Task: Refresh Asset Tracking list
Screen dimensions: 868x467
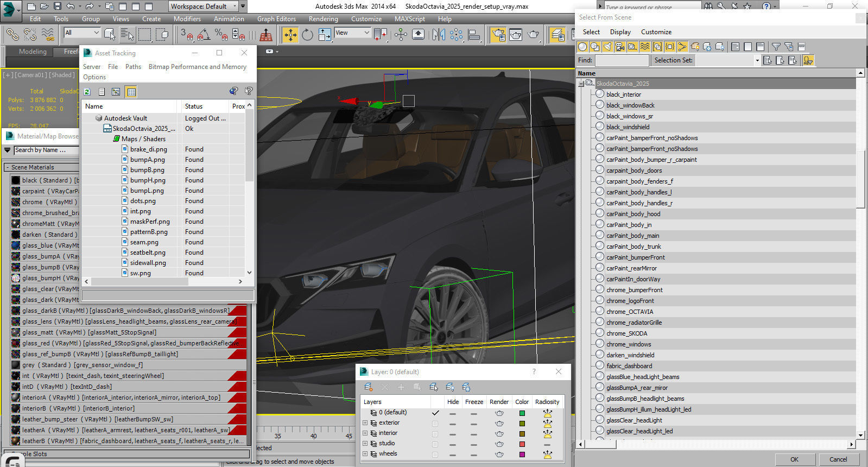Action: tap(87, 92)
